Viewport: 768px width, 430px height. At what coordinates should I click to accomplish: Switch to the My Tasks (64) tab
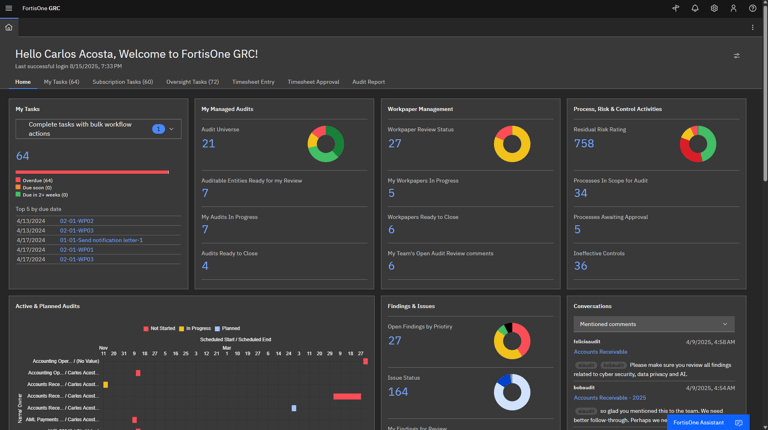(x=61, y=82)
